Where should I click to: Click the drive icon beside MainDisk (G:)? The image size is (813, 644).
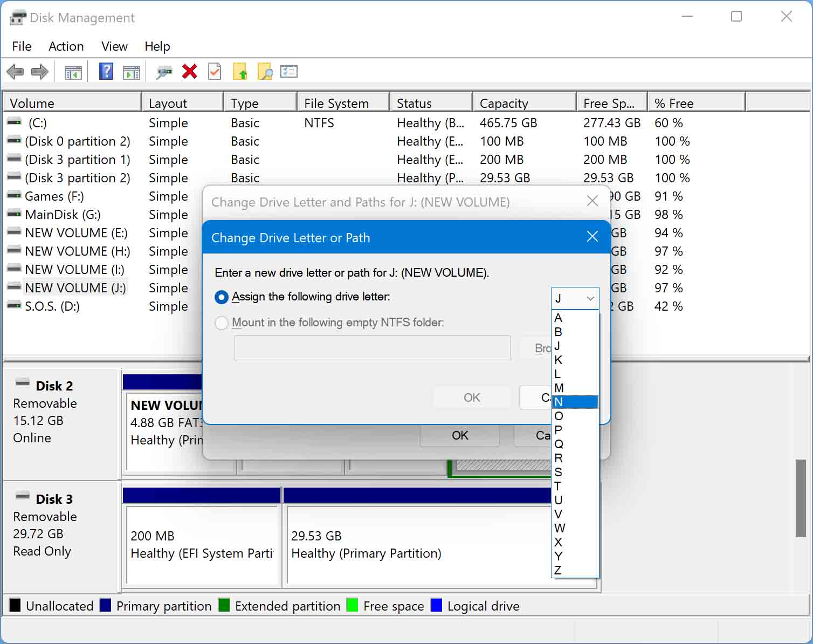point(15,214)
